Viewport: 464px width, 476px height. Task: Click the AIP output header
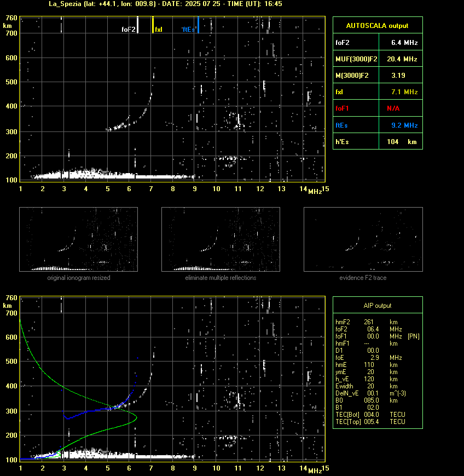(x=378, y=306)
